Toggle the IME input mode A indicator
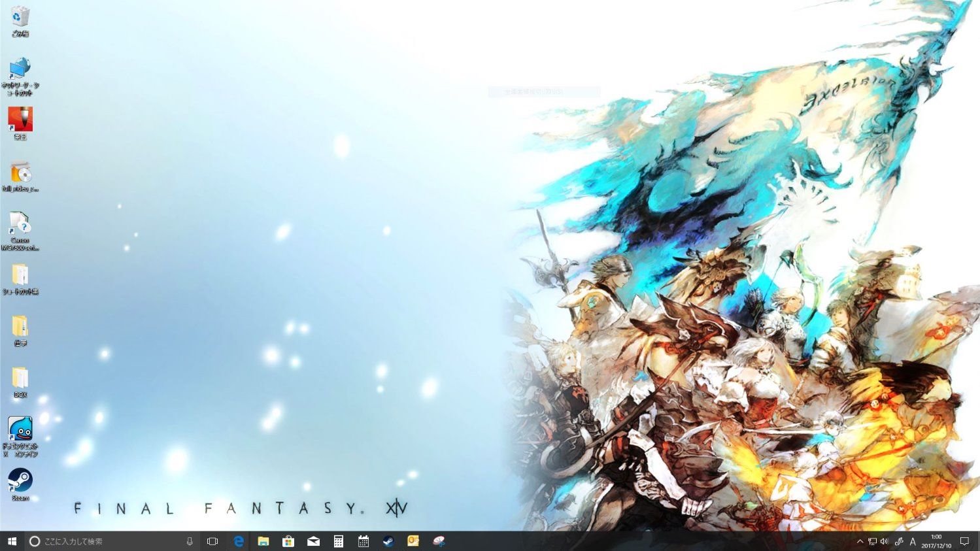 coord(913,541)
